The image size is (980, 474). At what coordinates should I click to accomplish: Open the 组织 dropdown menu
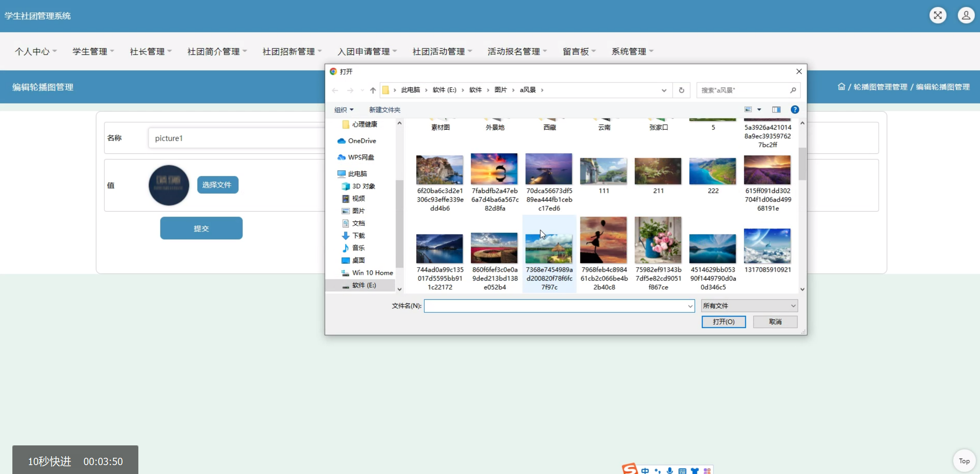click(x=344, y=110)
